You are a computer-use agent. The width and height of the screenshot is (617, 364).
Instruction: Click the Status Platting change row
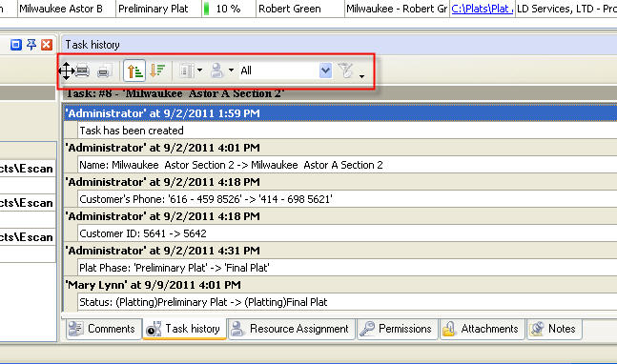[x=347, y=302]
